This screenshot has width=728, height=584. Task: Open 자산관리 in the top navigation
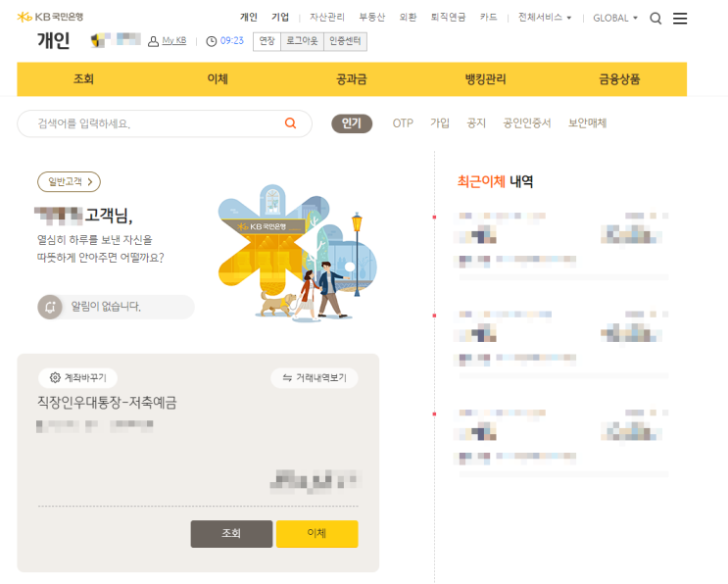327,18
